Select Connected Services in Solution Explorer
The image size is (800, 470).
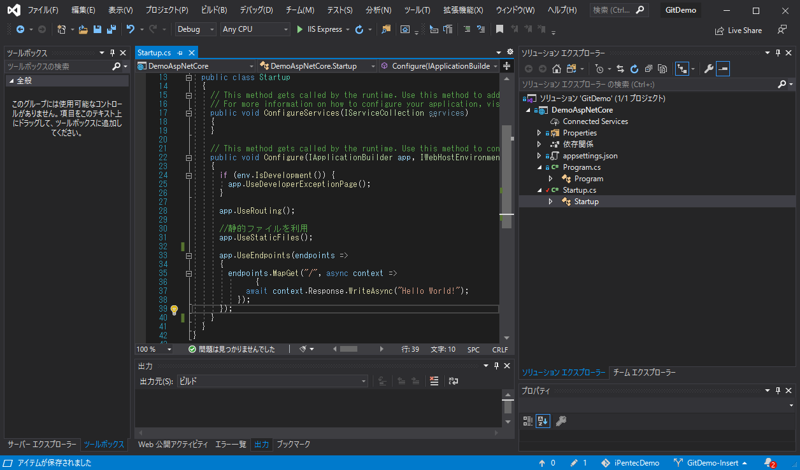click(595, 121)
